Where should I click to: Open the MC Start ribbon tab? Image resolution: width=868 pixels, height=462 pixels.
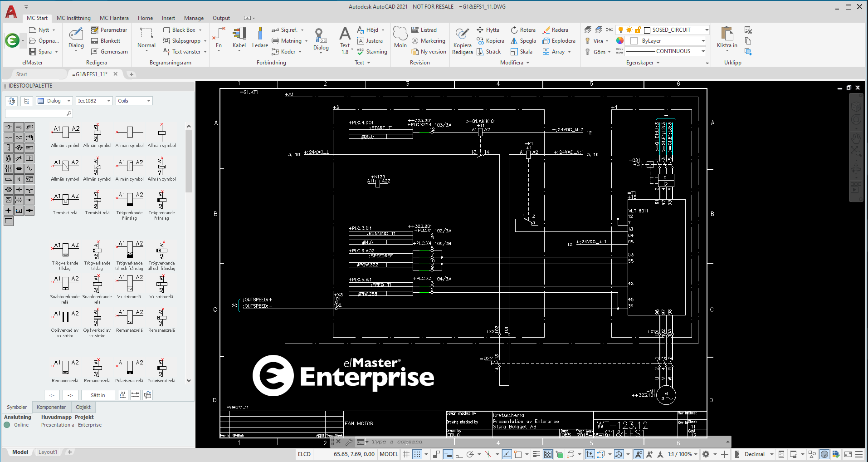(x=37, y=18)
